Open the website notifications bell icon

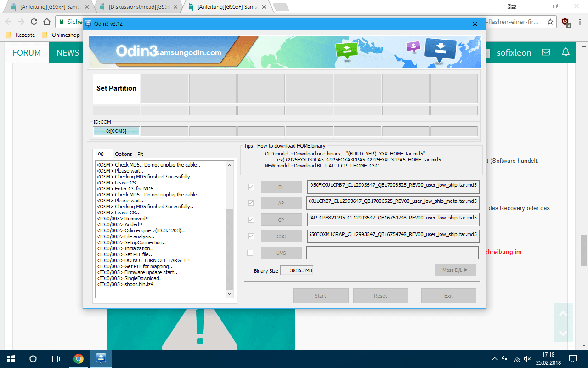pyautogui.click(x=566, y=52)
